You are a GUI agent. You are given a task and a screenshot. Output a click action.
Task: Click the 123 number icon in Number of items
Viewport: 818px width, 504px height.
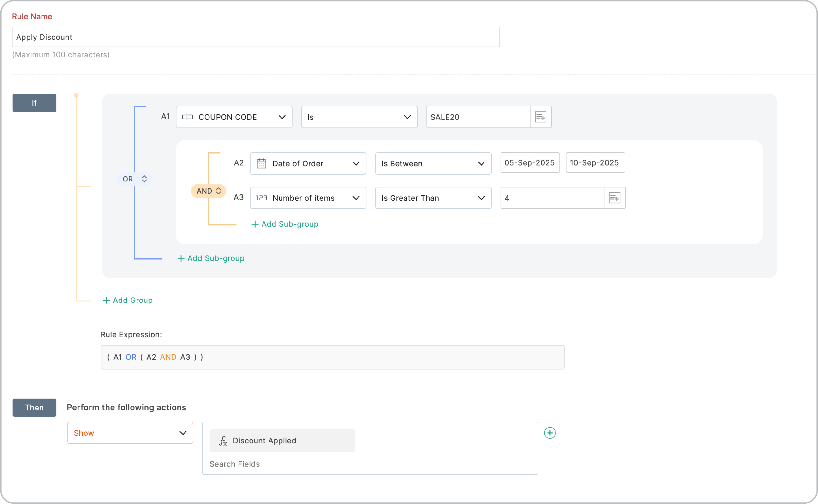(x=261, y=198)
